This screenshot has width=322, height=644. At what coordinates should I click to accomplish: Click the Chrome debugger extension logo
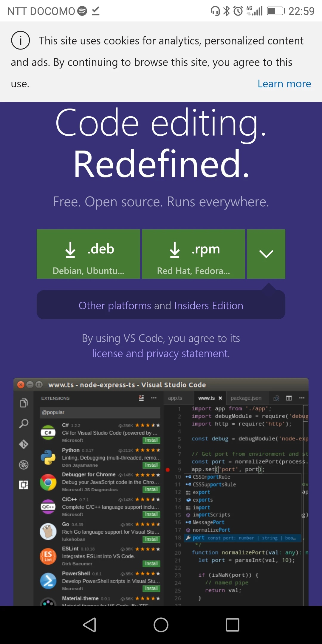[x=48, y=482]
